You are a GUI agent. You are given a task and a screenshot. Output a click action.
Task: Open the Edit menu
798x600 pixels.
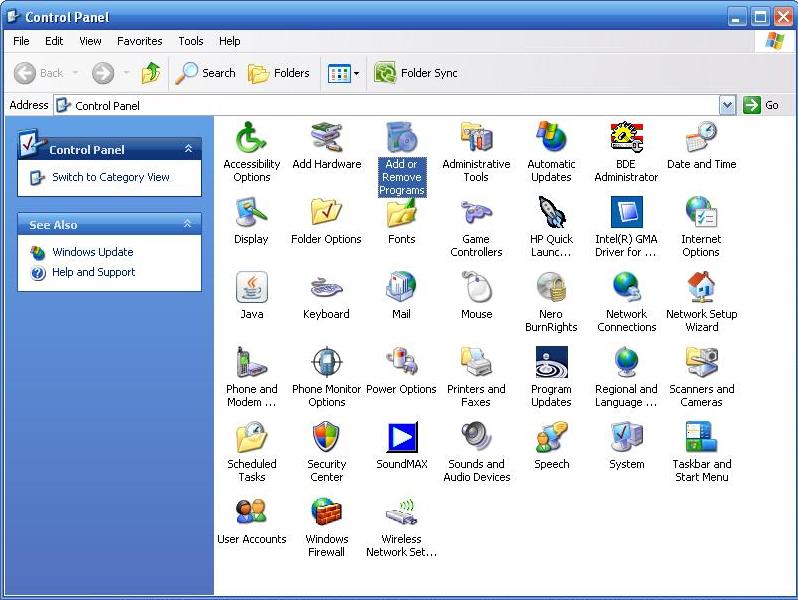54,41
